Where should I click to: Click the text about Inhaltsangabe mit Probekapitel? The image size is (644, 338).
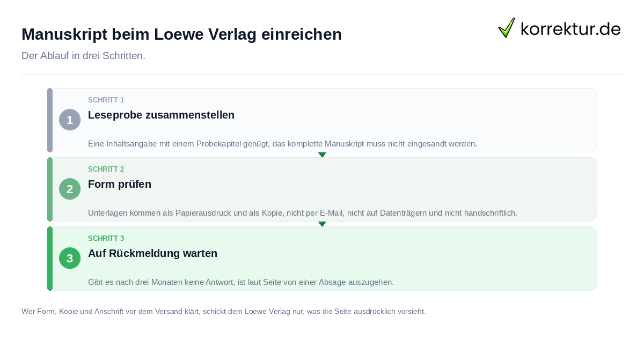282,144
